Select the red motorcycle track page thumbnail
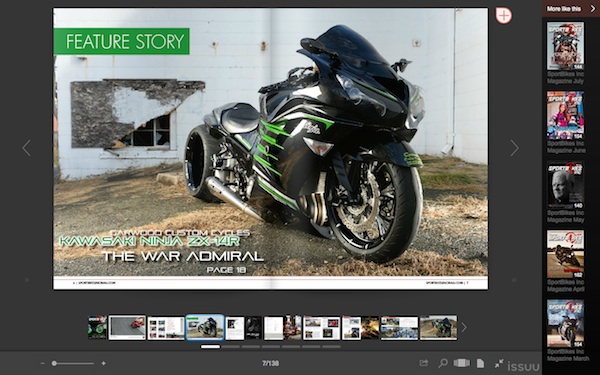Viewport: 600px width, 375px height. tap(127, 328)
